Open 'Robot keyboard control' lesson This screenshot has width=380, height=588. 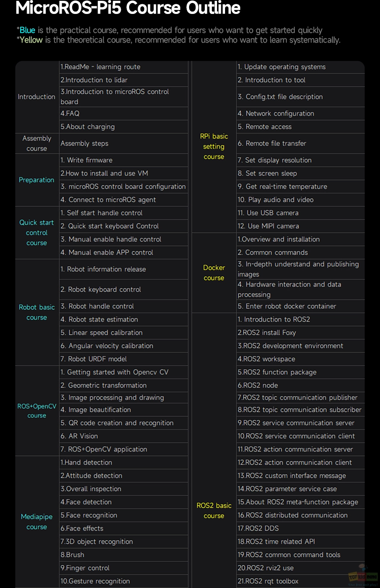(124, 290)
